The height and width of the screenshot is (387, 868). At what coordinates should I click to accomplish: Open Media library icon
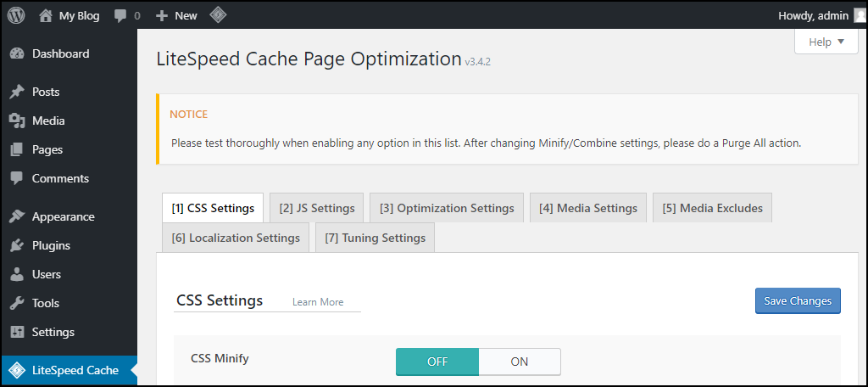tap(17, 121)
